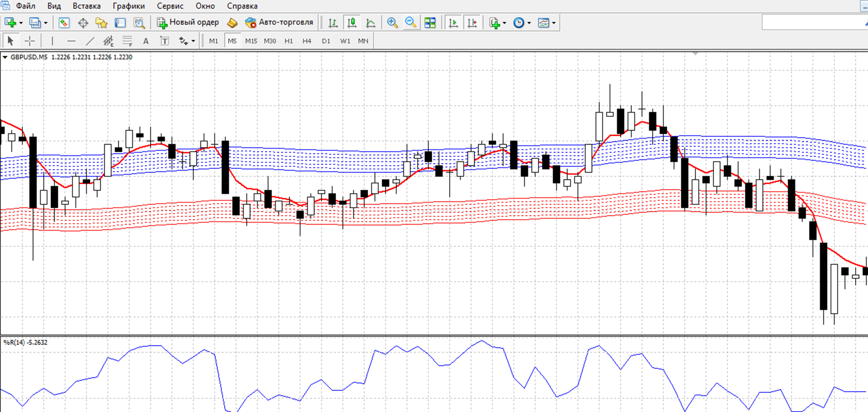Open the Periodicity clock dropdown arrow
The image size is (868, 412).
click(x=529, y=23)
